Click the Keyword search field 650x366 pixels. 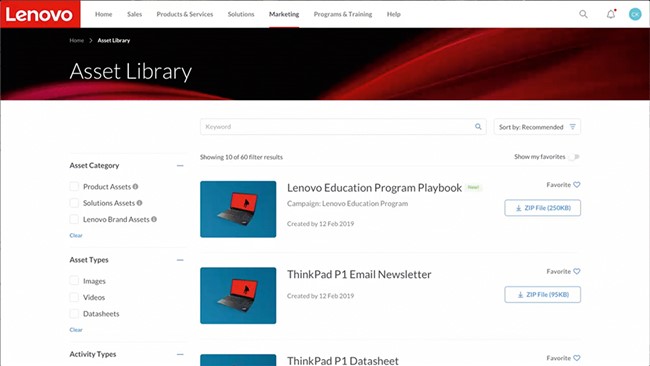pyautogui.click(x=343, y=126)
